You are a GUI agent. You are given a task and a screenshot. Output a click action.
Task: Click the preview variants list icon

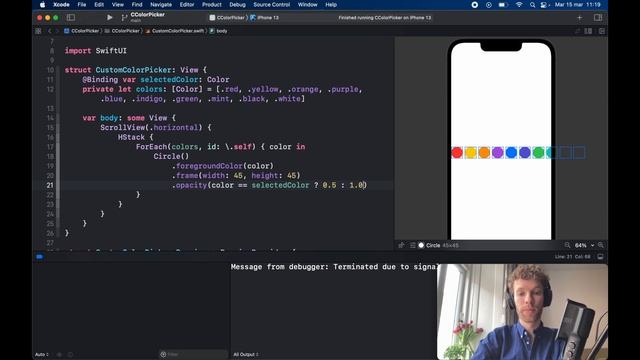(413, 245)
